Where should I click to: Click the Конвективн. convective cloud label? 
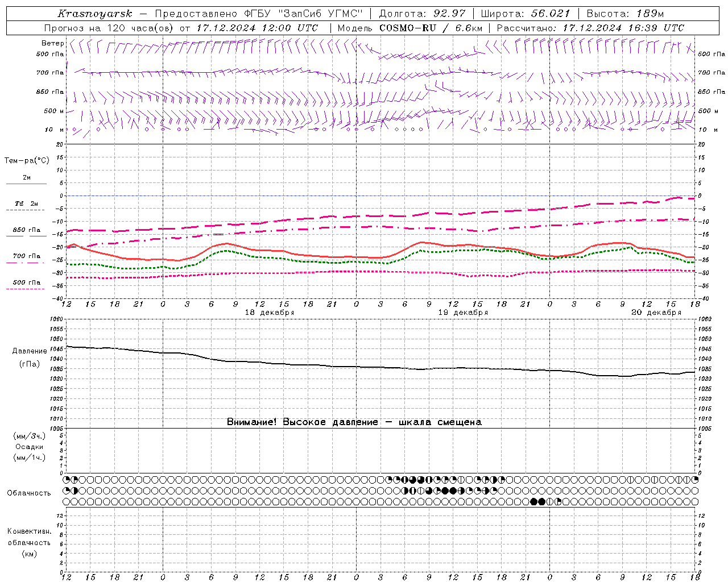(29, 531)
